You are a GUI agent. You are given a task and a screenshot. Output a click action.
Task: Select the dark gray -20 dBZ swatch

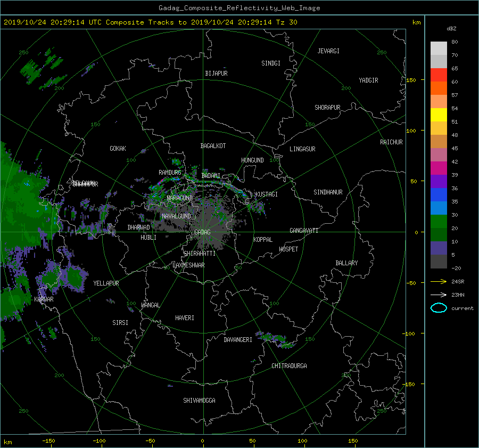point(439,261)
